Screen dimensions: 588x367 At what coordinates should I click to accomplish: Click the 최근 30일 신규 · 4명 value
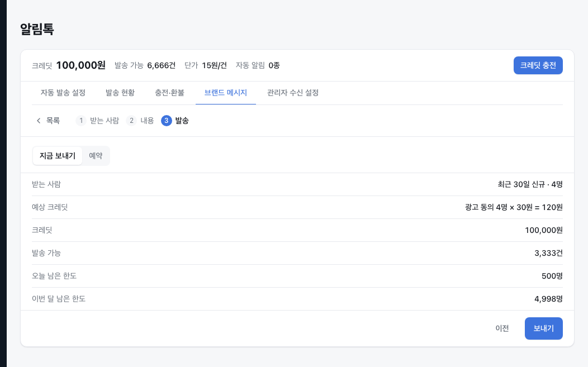tap(530, 184)
